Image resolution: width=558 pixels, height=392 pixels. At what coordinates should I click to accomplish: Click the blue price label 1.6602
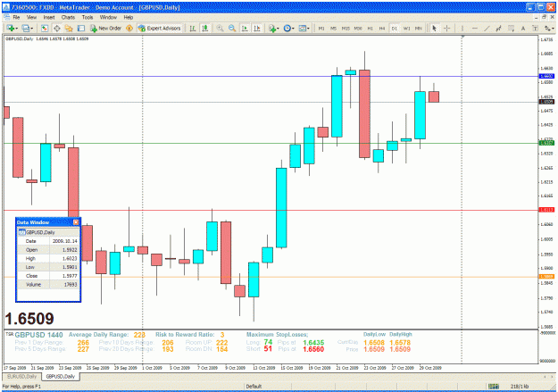point(546,76)
